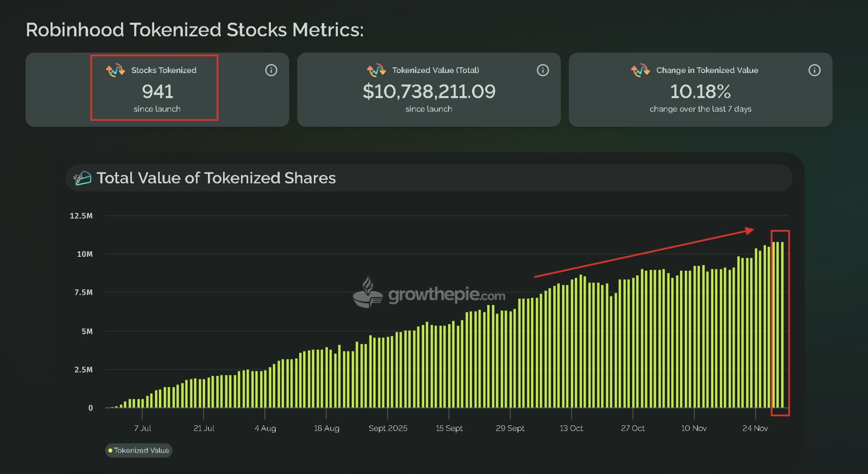The height and width of the screenshot is (474, 868).
Task: Click the 10M y-axis label
Action: 85,254
